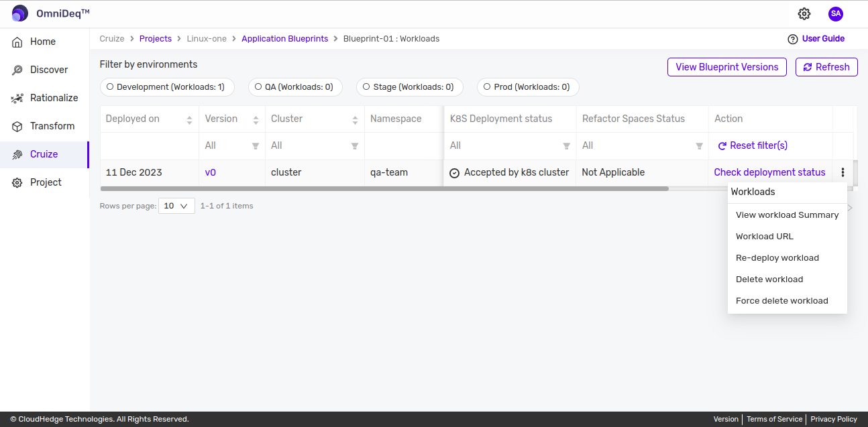Click the Linux-one breadcrumb text
The image size is (868, 427).
click(x=207, y=39)
